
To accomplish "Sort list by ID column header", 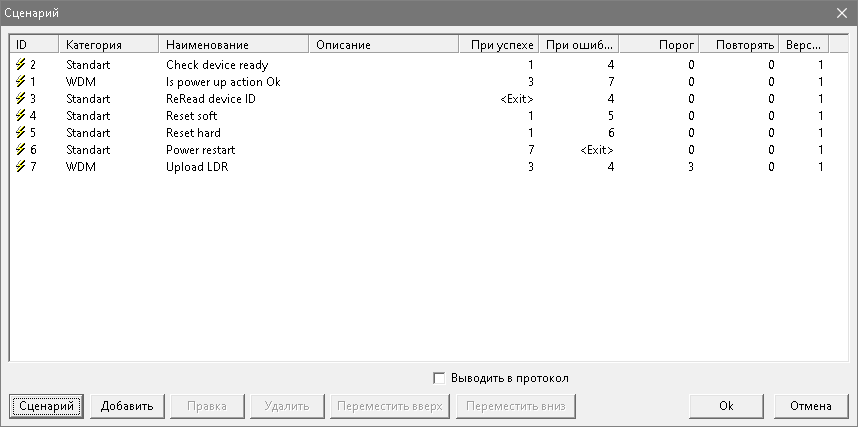I will click(x=34, y=45).
